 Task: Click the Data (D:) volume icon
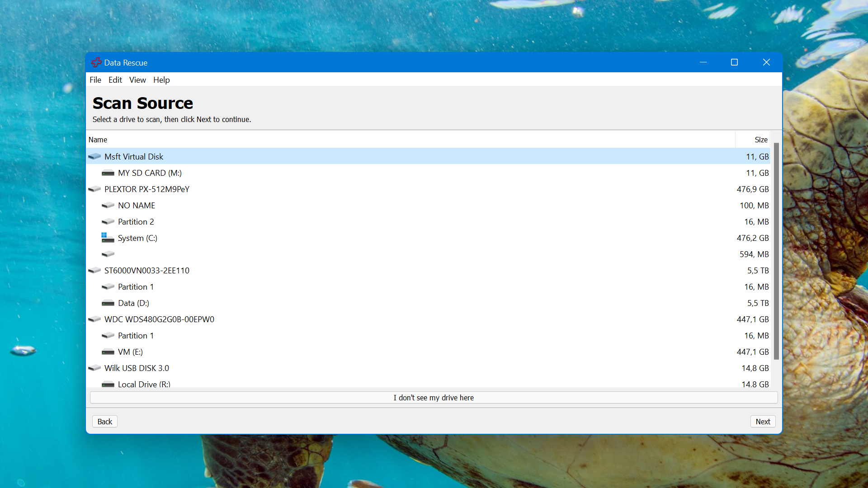coord(108,303)
